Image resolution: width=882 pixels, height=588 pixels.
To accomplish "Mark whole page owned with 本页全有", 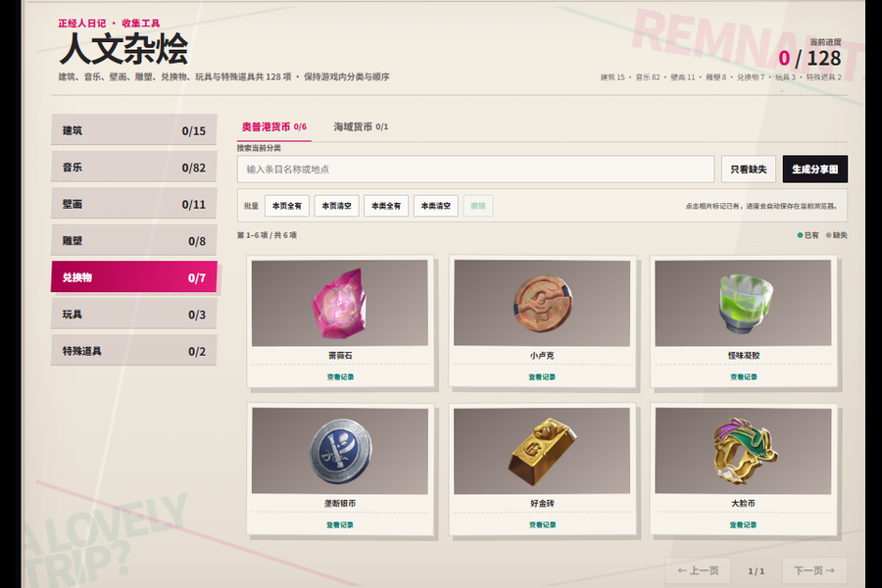I will tap(287, 206).
